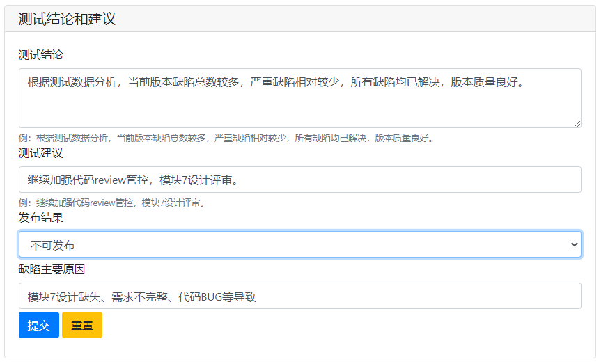
Task: Click the 测试结论 field label
Action: (x=40, y=55)
